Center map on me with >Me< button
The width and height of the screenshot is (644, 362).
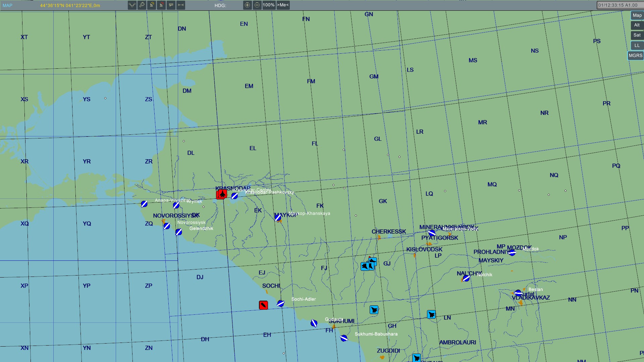pos(283,5)
